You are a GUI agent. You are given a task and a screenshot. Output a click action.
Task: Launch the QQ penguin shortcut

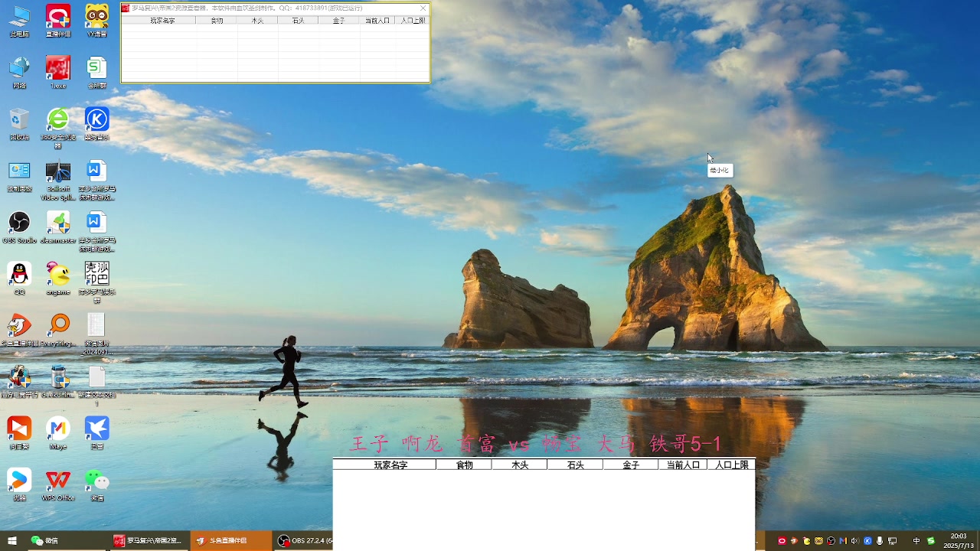[19, 279]
